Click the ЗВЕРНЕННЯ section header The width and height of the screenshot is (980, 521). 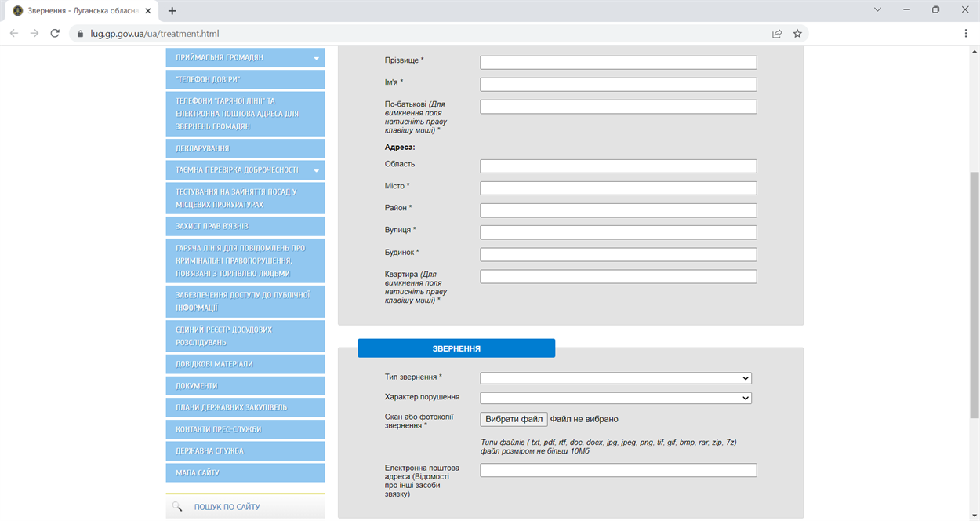point(456,348)
